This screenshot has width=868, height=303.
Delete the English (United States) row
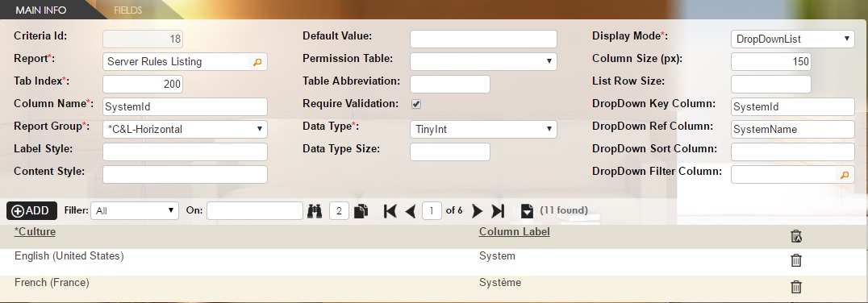click(796, 260)
